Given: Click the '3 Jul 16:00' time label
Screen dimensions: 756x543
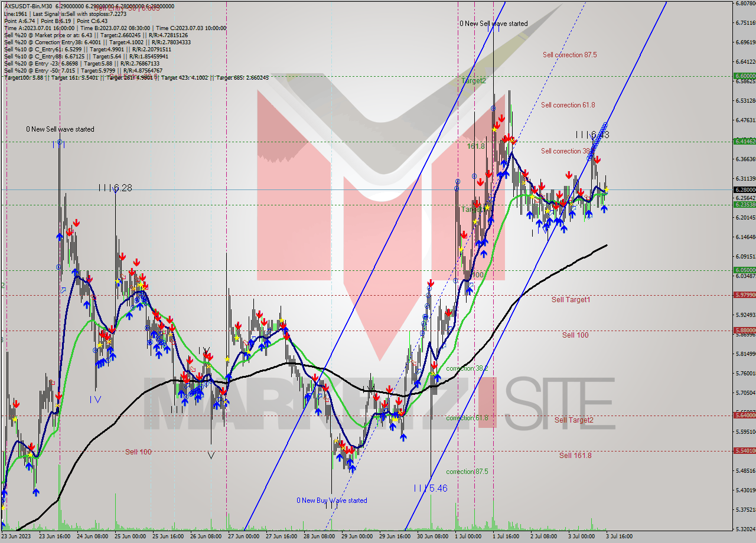Looking at the screenshot, I should (x=619, y=537).
